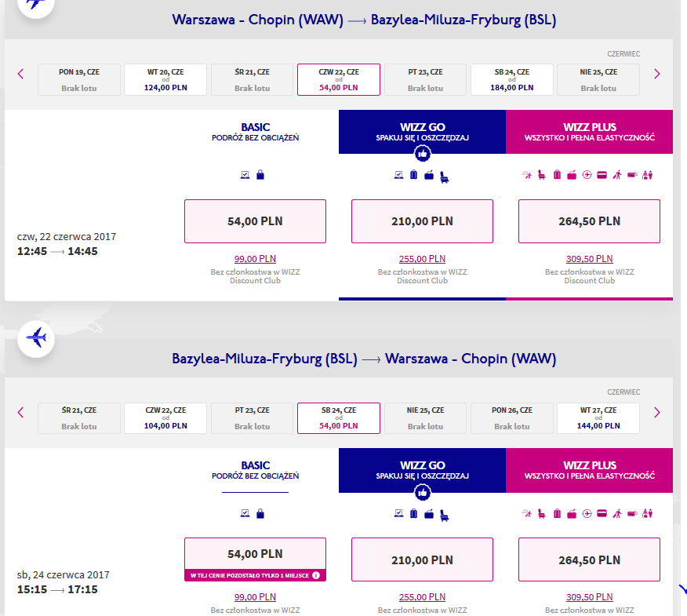
Task: Click laptop check-in icon under outbound WIZZ GO
Action: coord(398,175)
